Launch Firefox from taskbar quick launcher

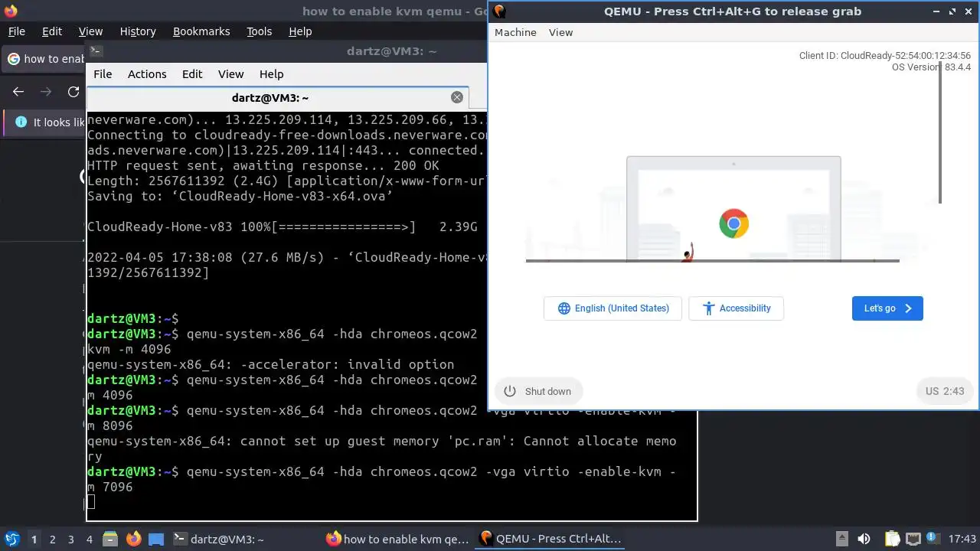click(133, 539)
